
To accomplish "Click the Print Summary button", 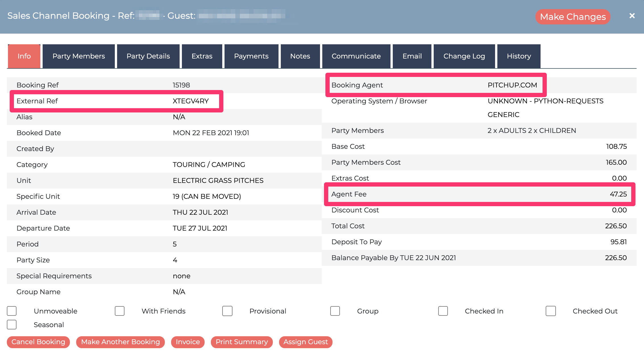I will click(242, 342).
